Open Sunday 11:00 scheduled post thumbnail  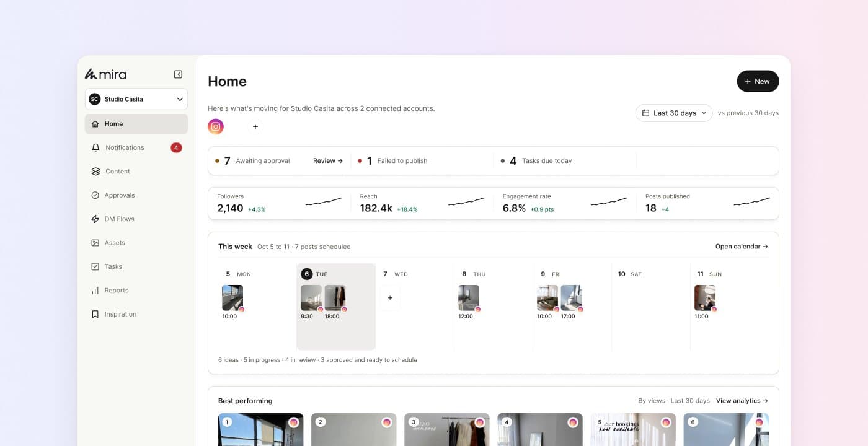point(705,298)
